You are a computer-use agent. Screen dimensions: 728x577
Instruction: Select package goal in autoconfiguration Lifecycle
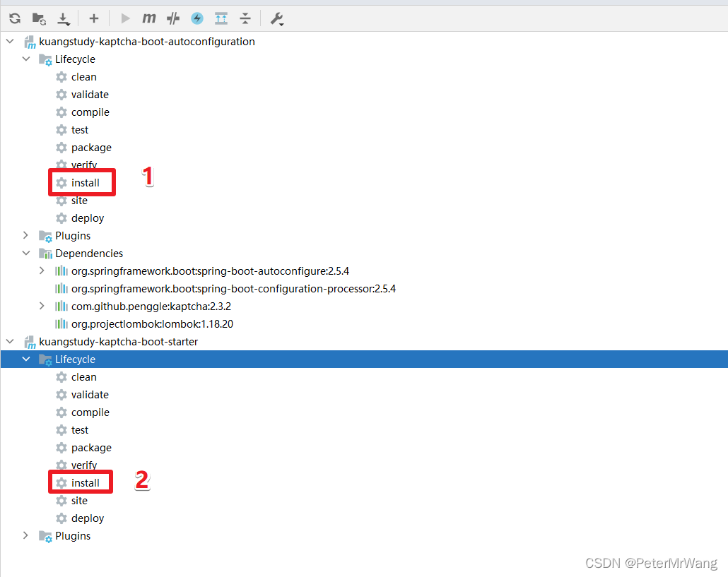pos(91,148)
